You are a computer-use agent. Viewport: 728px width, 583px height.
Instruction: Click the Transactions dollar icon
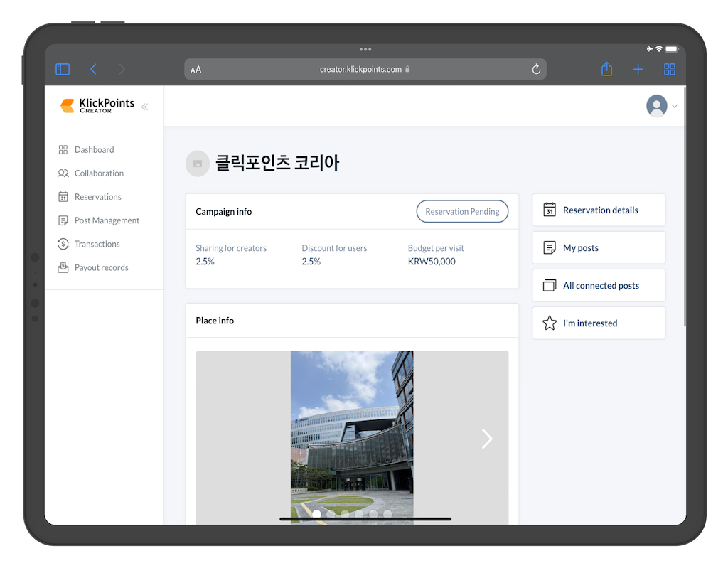[x=63, y=244]
